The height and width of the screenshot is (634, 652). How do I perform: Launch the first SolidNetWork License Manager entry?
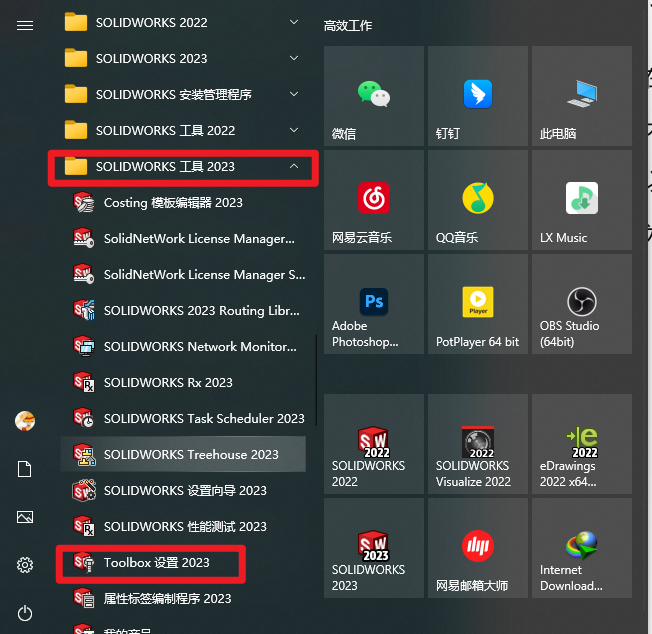183,239
